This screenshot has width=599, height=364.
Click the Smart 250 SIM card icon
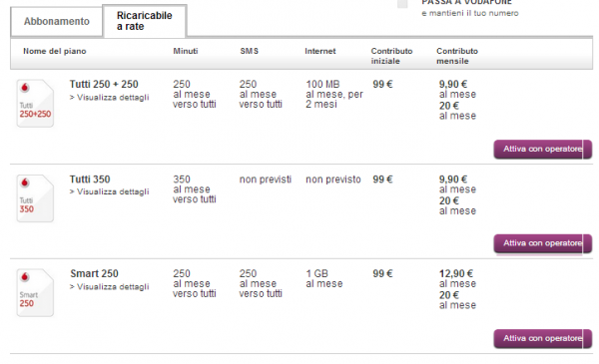click(35, 292)
